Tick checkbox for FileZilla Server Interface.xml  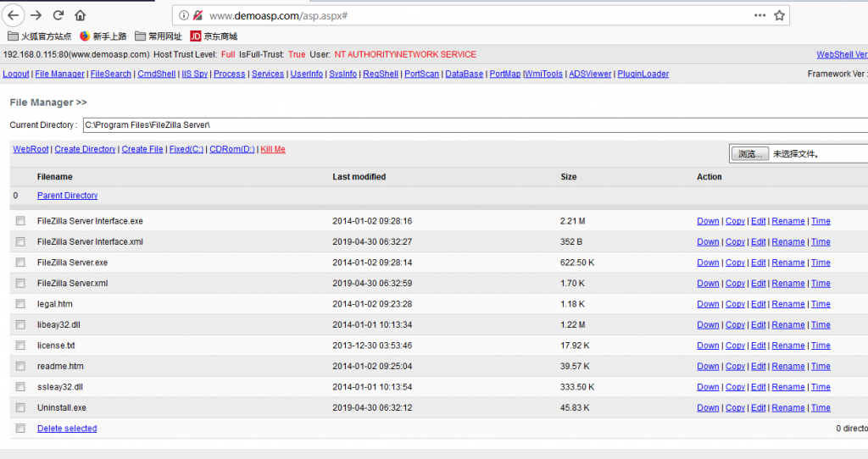(x=20, y=241)
